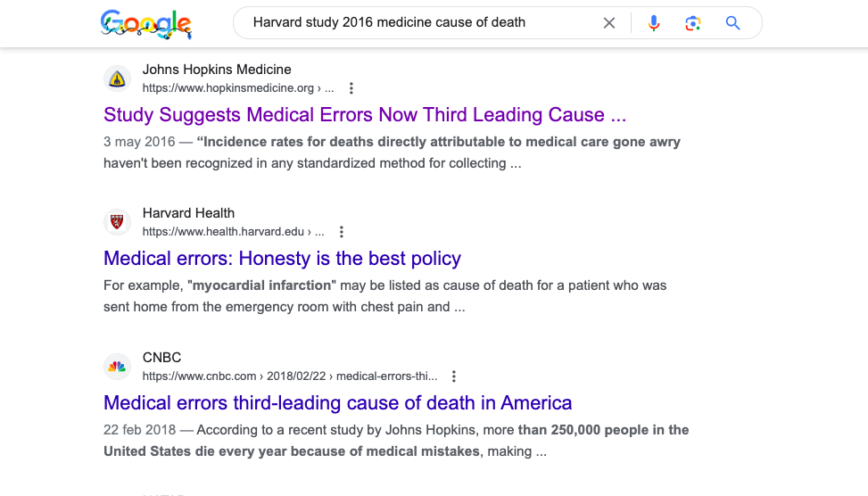Open 'Medical errors third-leading cause of death in America'
The width and height of the screenshot is (868, 496).
pos(338,402)
